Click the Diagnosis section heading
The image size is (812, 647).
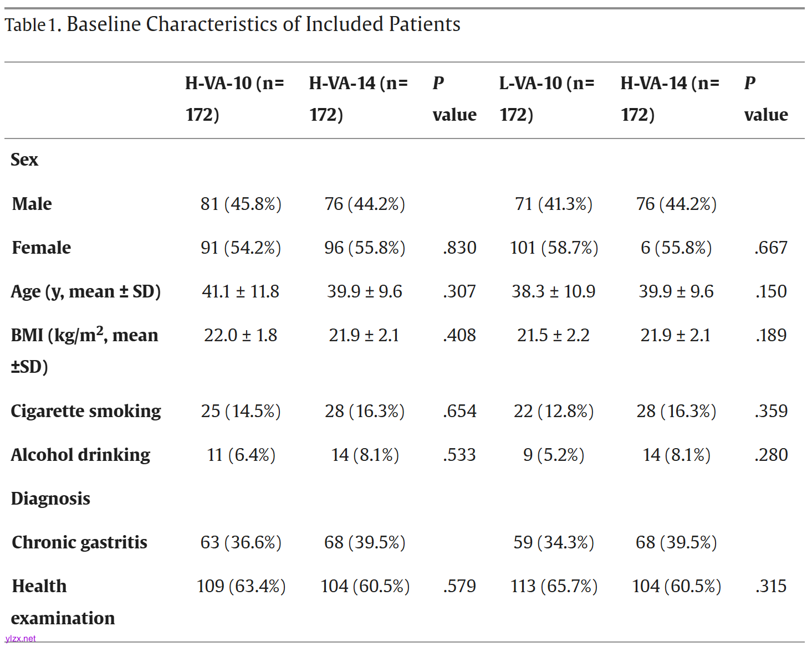[x=50, y=499]
